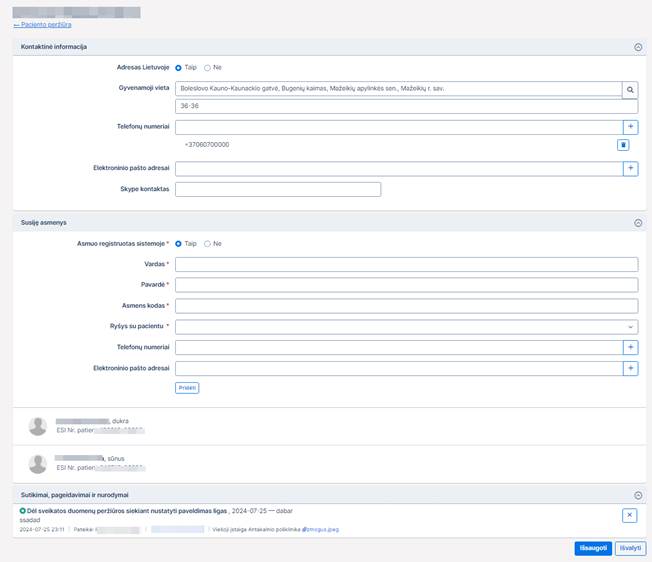
Task: Collapse Sutikimai, pageidavimai ir nurodymai section
Action: click(x=638, y=495)
